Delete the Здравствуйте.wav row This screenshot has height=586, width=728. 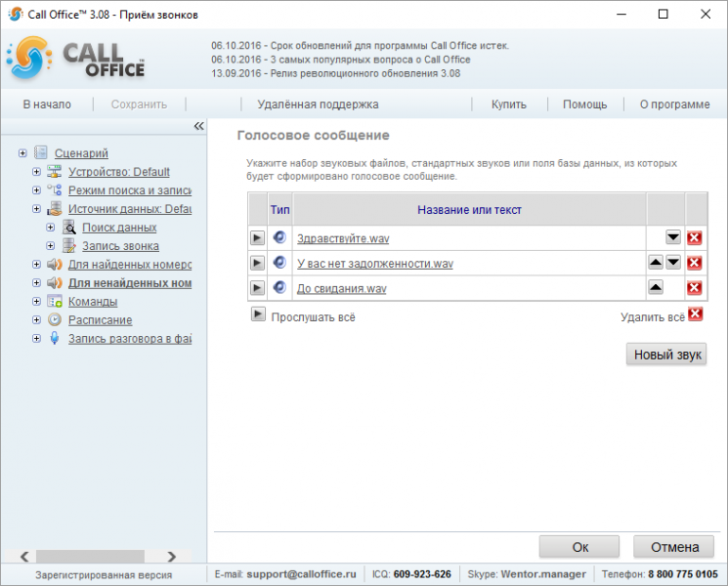[694, 238]
